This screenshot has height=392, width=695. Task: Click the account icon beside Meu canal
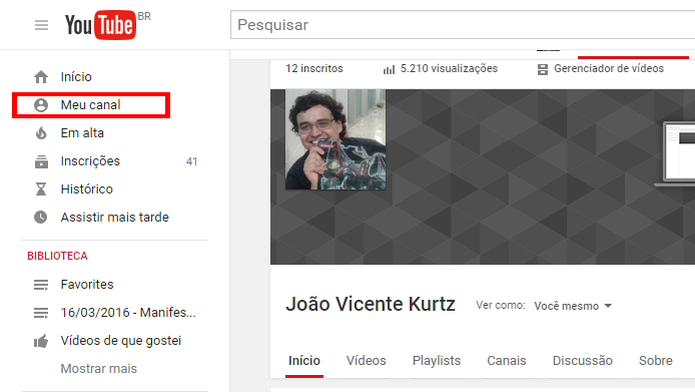point(41,105)
